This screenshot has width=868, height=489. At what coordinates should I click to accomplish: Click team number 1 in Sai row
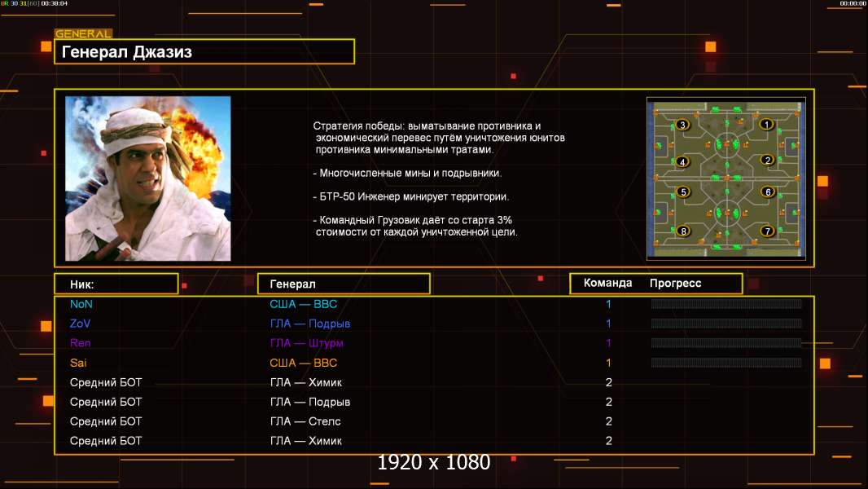pyautogui.click(x=608, y=363)
